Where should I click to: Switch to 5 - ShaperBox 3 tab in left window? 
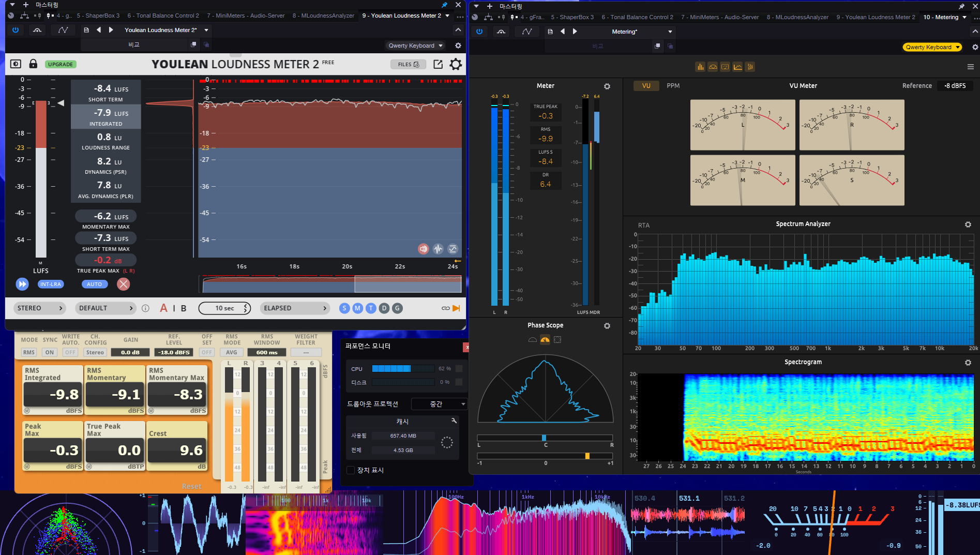[x=98, y=16]
